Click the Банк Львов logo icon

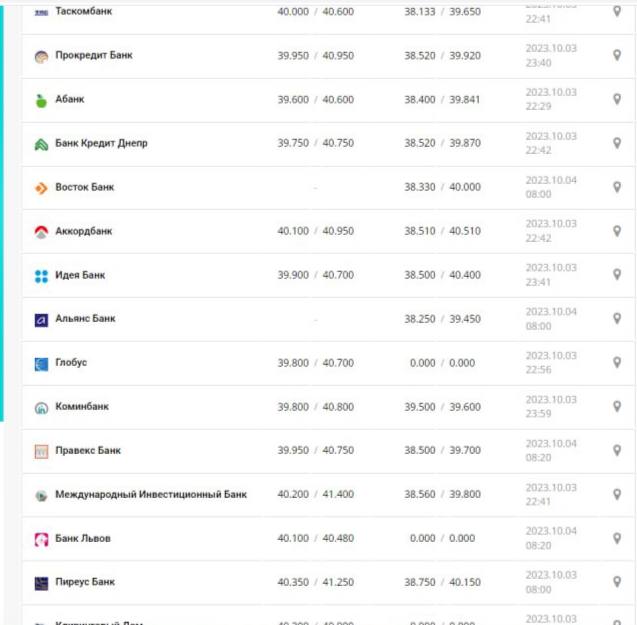point(41,539)
